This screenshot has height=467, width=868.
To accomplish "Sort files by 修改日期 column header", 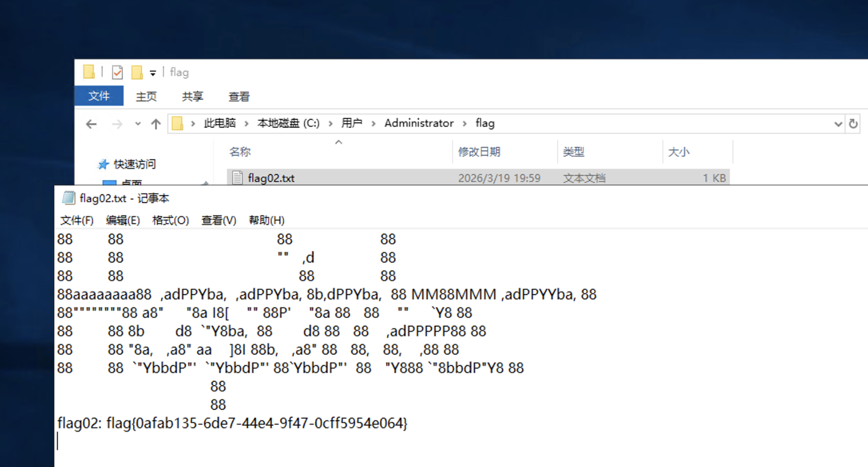I will pyautogui.click(x=479, y=152).
